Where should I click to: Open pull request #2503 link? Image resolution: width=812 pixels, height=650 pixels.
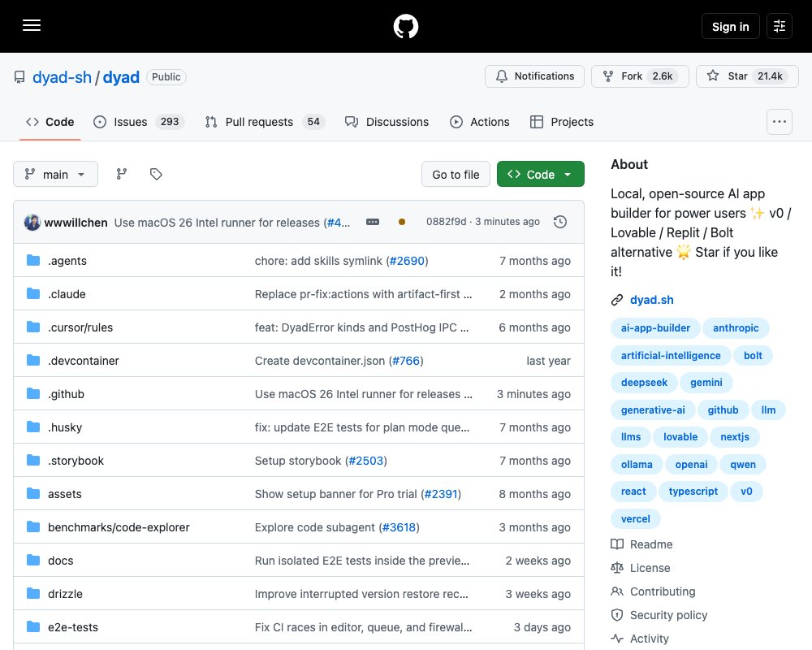coord(366,461)
